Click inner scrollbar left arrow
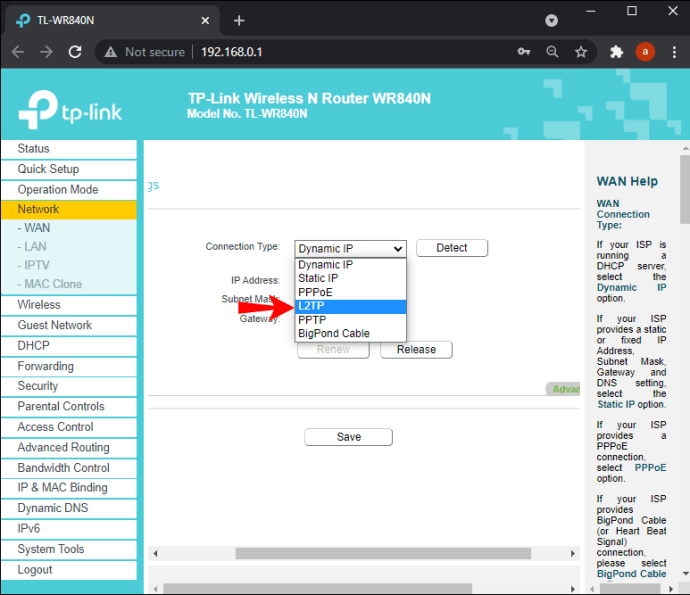Viewport: 690px width, 595px height. point(155,554)
